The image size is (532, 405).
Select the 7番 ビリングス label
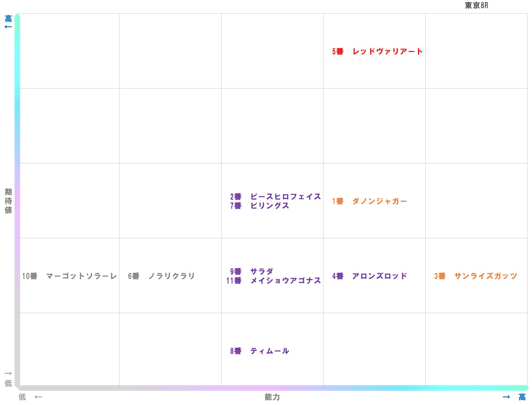click(260, 206)
